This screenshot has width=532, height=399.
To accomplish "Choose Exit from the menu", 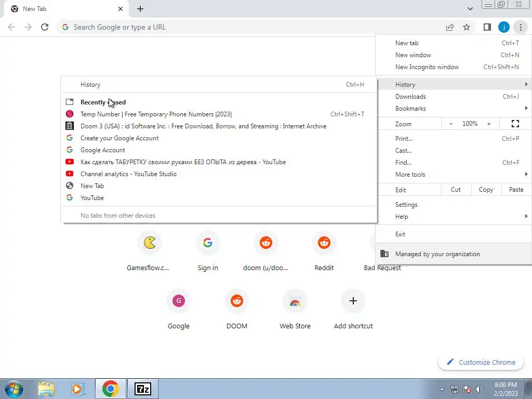I will [454, 234].
